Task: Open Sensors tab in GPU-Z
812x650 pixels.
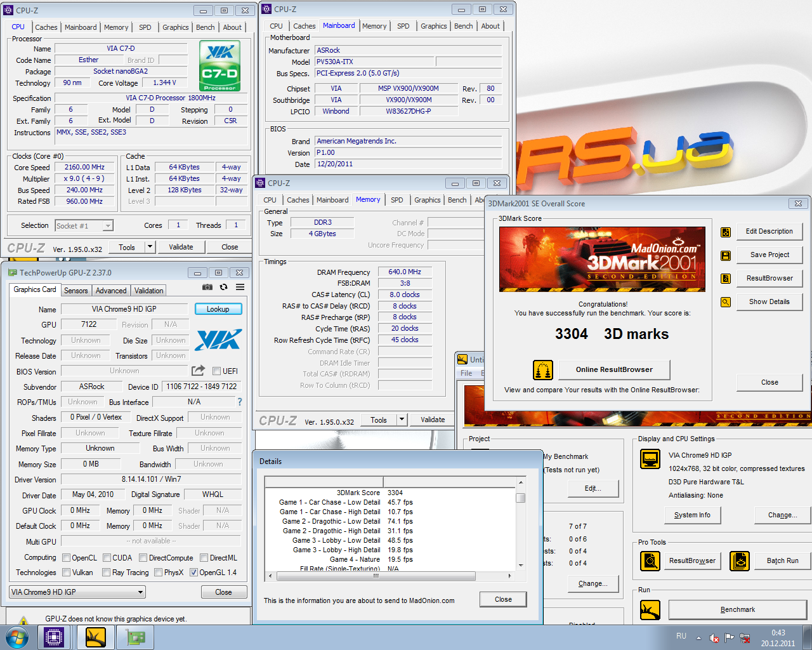Action: click(x=76, y=291)
